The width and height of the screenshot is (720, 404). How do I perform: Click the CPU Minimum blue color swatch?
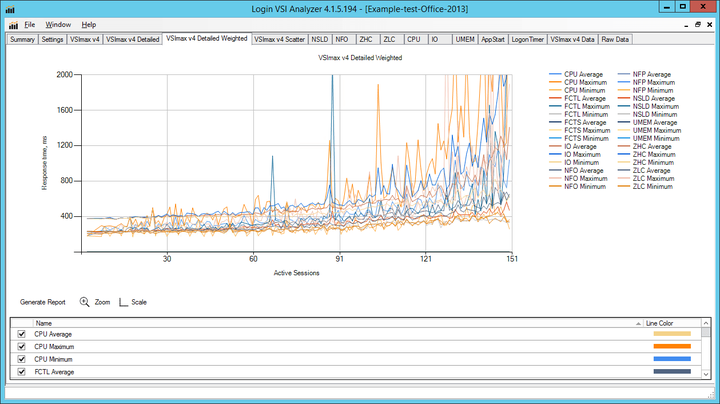pyautogui.click(x=672, y=359)
